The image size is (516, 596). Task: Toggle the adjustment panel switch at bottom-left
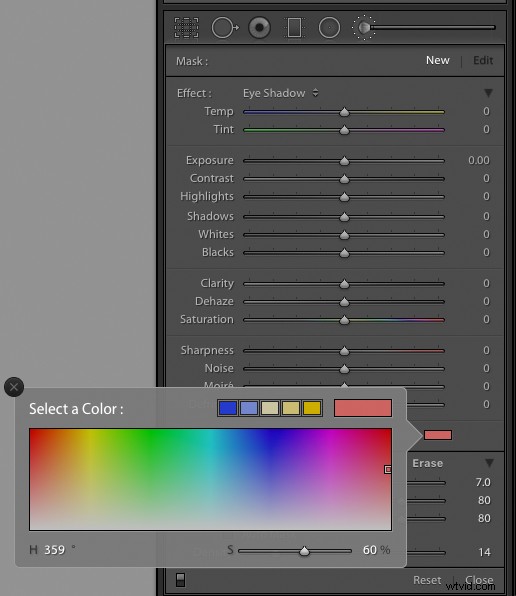pyautogui.click(x=181, y=580)
